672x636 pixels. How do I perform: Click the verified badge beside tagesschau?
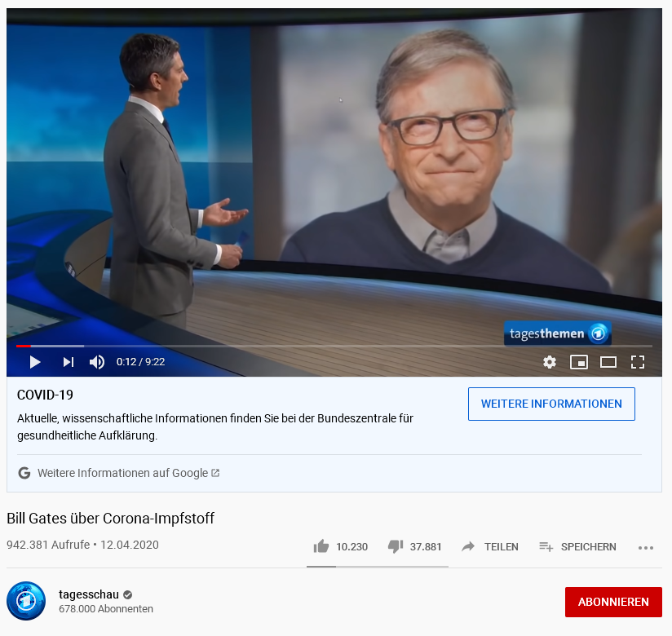(128, 595)
